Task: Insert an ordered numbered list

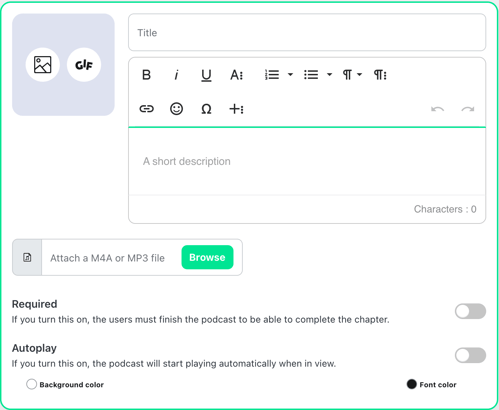Action: 272,75
